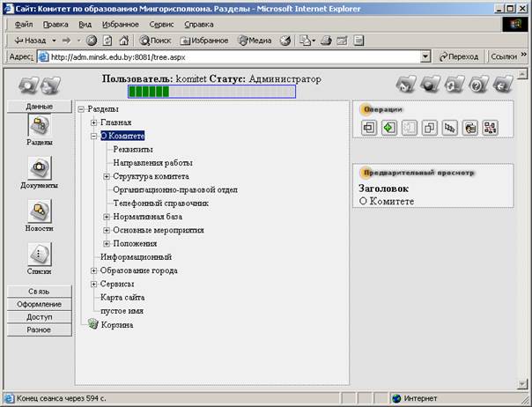
Task: Click the Данные sidebar section button
Action: pyautogui.click(x=40, y=107)
